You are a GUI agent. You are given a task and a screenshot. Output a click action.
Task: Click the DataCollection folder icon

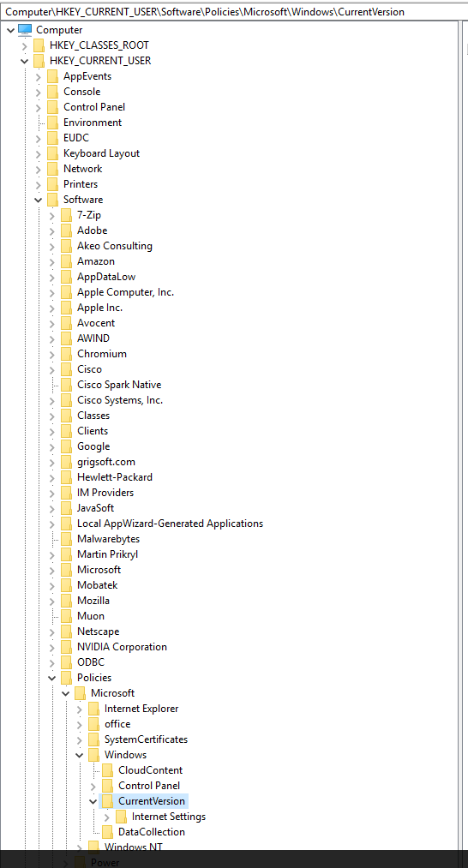(x=107, y=832)
